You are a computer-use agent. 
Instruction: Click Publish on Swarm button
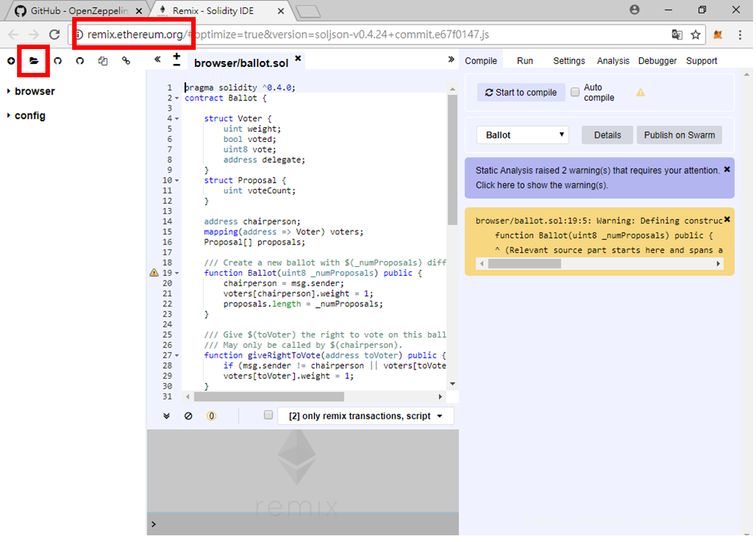pyautogui.click(x=679, y=135)
